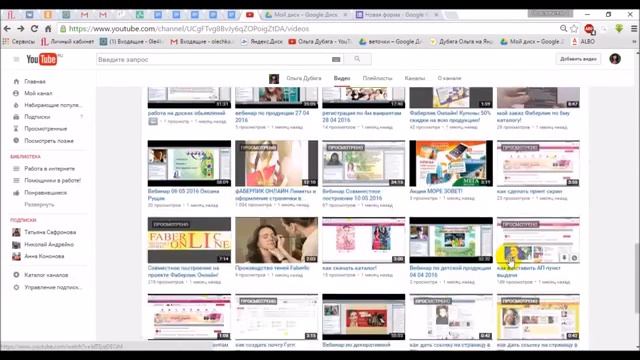Go back in browser history
Image resolution: width=640 pixels, height=360 pixels.
coord(7,29)
